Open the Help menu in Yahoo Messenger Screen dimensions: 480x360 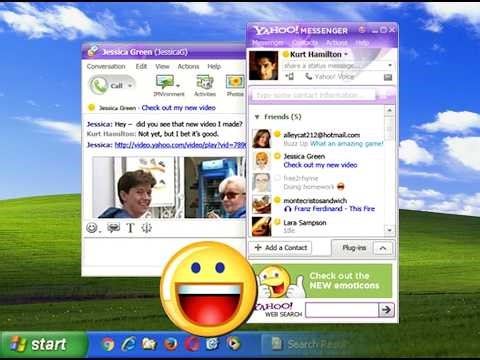pyautogui.click(x=362, y=43)
